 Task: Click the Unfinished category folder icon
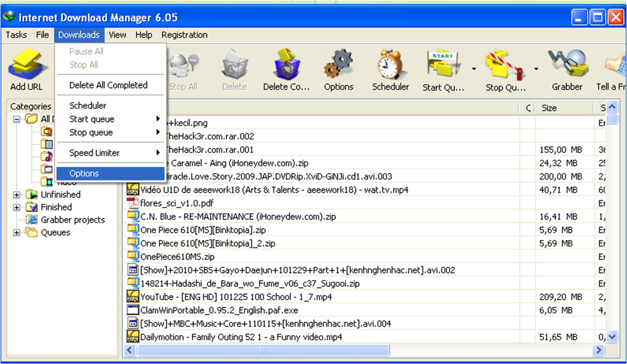[x=32, y=195]
